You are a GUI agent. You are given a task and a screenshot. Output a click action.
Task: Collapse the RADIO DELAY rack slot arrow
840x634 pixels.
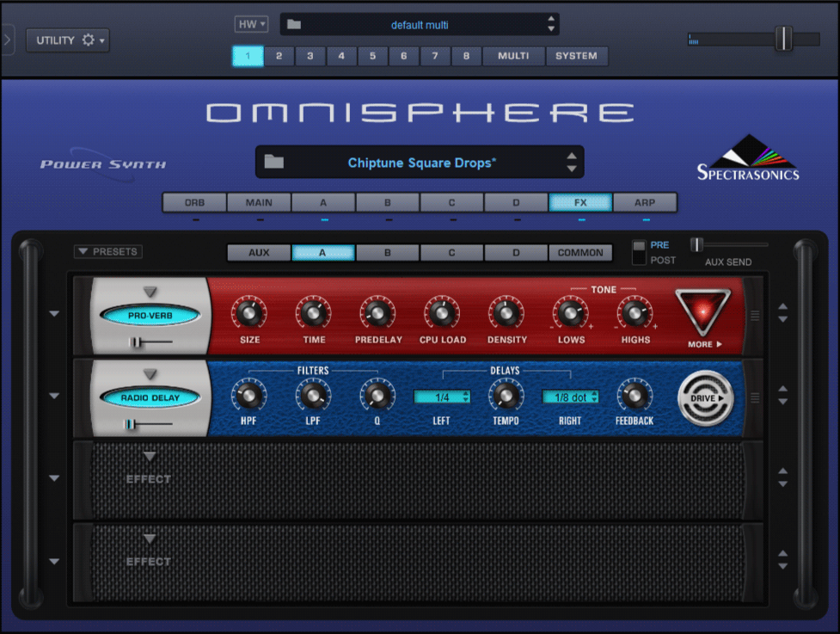[x=54, y=396]
